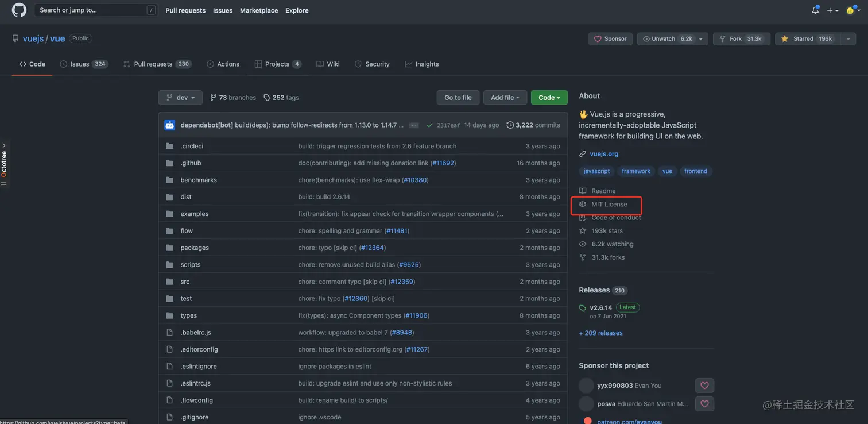868x424 pixels.
Task: Switch to the Insights tab
Action: (x=422, y=64)
